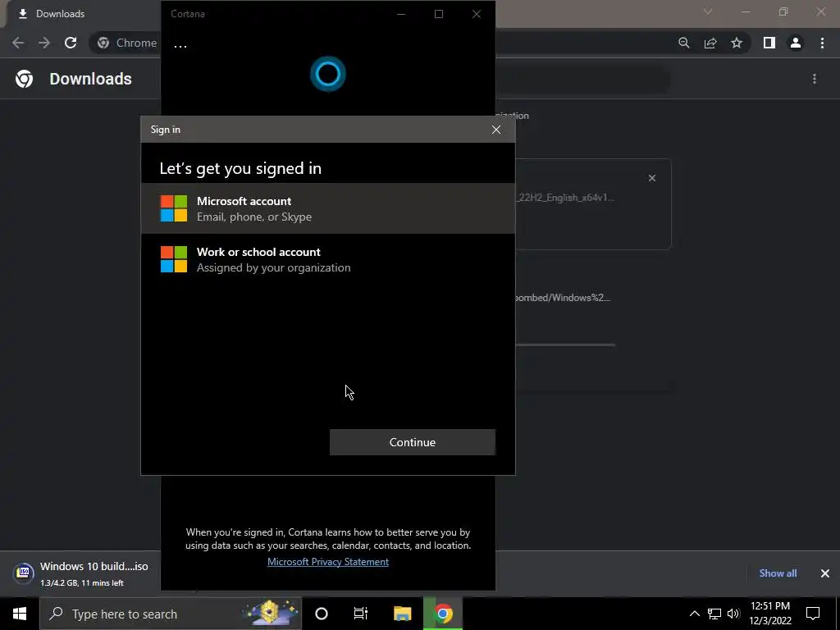Reload the Chrome Downloads page
840x630 pixels.
71,43
